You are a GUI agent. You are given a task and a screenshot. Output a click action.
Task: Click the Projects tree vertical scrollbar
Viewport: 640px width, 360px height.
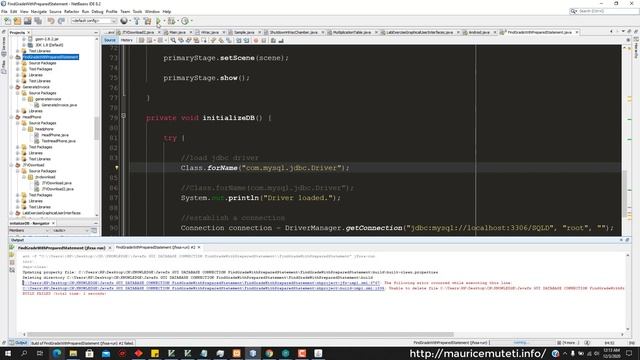click(x=97, y=128)
